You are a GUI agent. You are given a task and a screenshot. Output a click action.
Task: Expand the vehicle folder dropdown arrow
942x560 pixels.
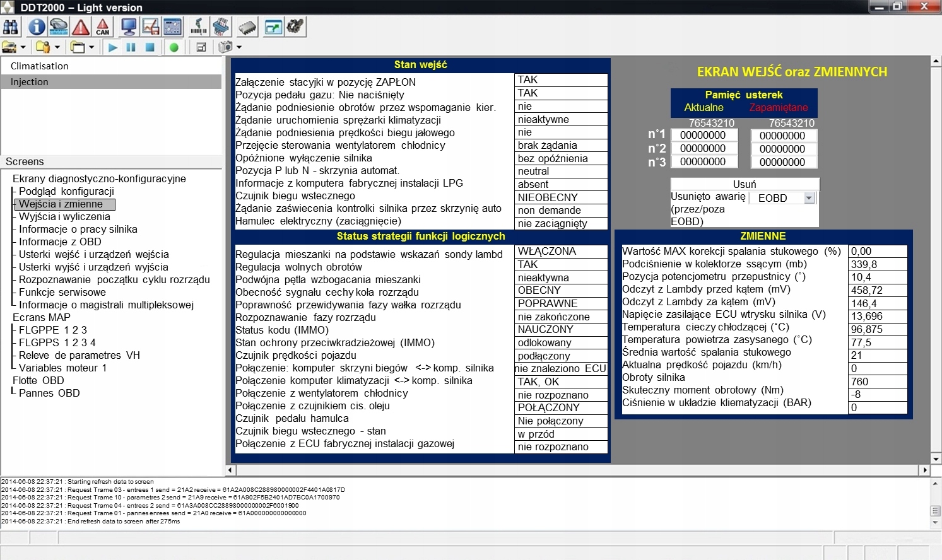23,47
